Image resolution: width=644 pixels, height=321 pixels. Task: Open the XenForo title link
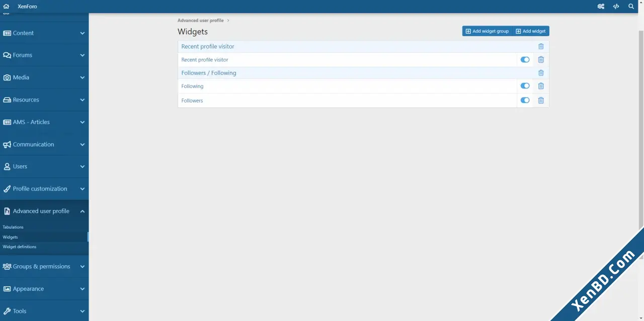(x=27, y=7)
